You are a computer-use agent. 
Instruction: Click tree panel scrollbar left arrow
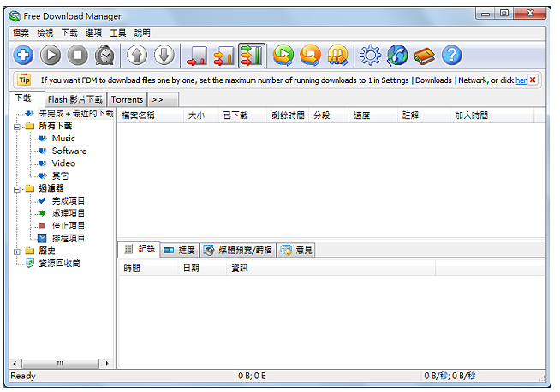point(15,364)
